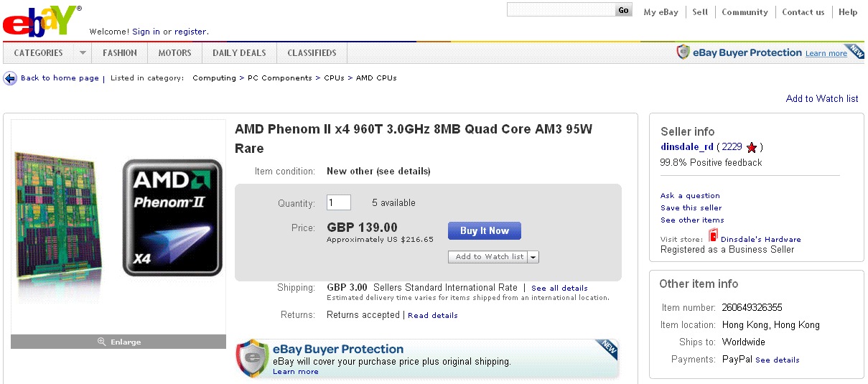
Task: Click in the search text box
Action: pyautogui.click(x=561, y=10)
